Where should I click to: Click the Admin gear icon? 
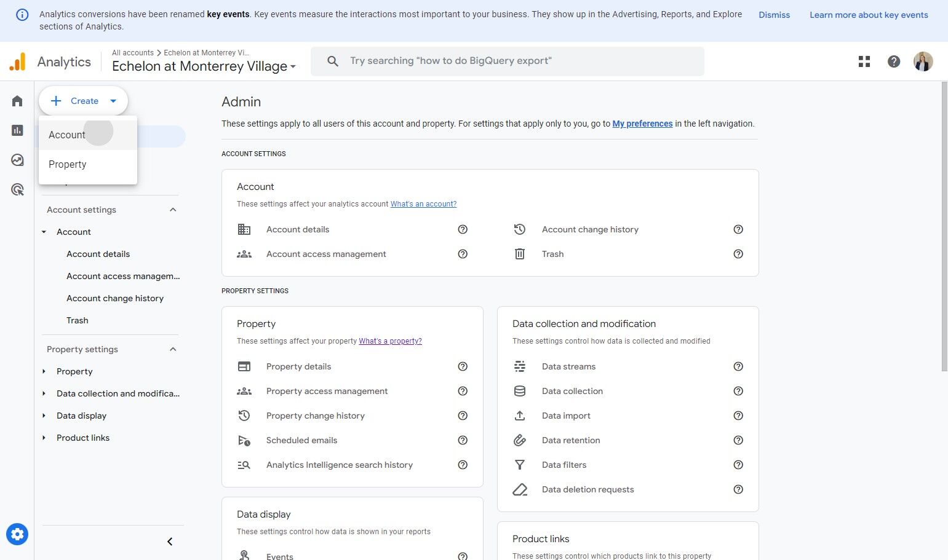17,534
